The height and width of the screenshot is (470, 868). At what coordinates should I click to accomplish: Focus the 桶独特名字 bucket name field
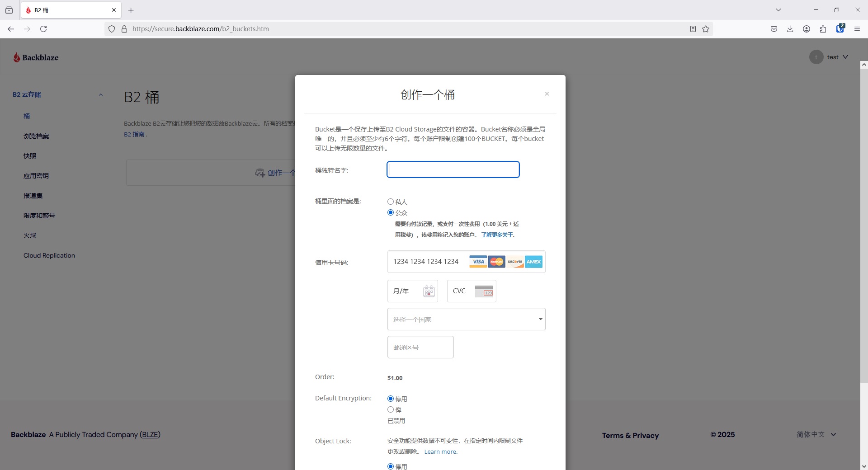(453, 169)
